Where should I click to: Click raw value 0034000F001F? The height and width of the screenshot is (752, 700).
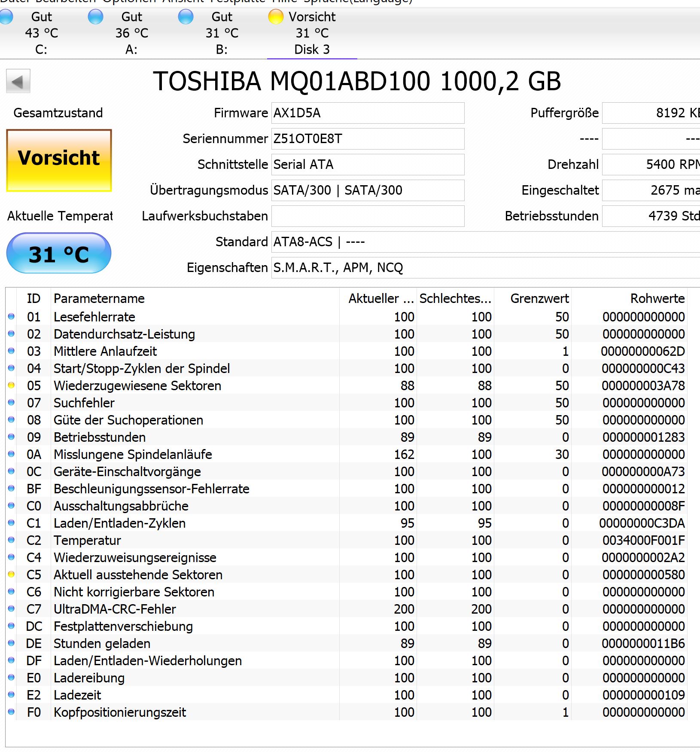643,540
